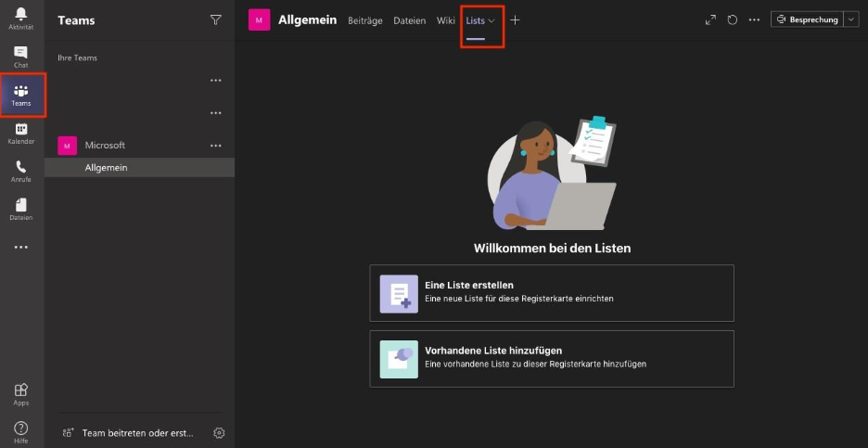Select the Lists tab

coord(476,21)
